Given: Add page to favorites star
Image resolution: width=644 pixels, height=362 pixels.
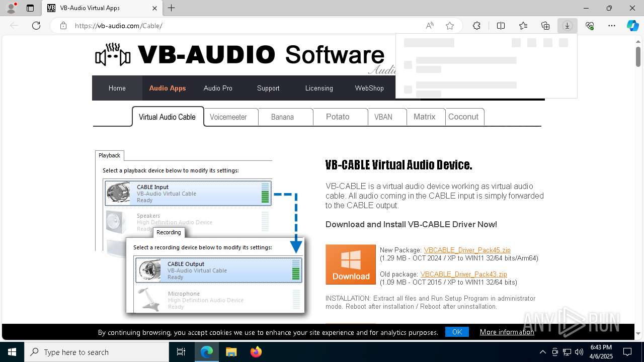Looking at the screenshot, I should tap(450, 26).
